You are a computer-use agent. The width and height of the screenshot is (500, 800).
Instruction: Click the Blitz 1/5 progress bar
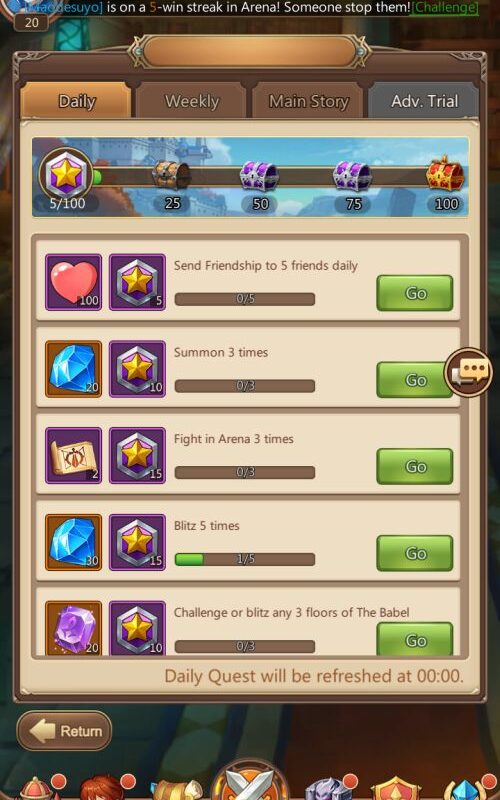click(245, 559)
